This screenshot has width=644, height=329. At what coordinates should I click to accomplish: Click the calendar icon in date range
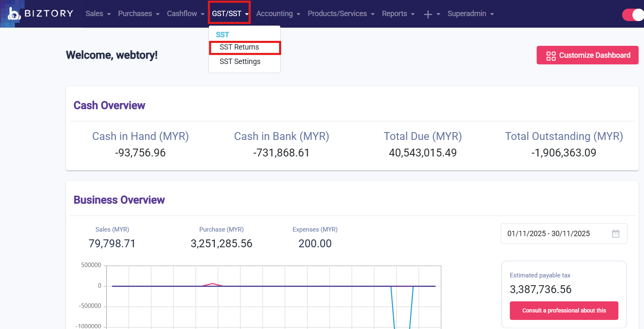616,234
